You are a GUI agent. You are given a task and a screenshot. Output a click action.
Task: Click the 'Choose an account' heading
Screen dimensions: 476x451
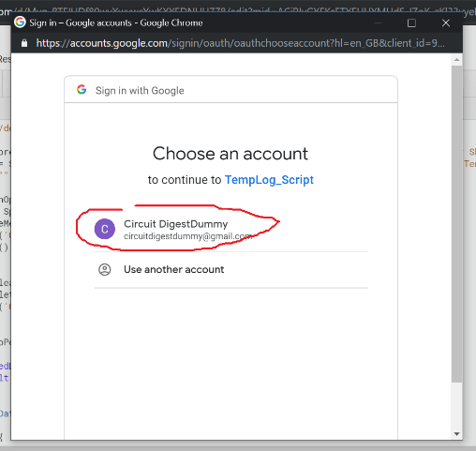(231, 154)
